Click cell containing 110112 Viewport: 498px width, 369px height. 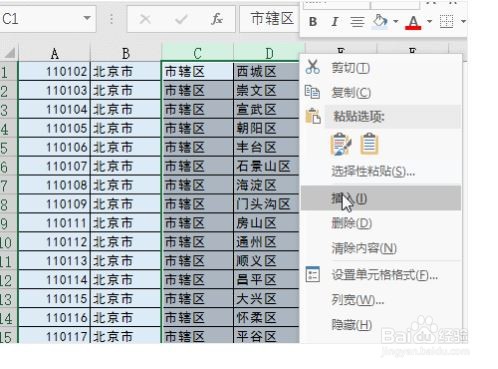pos(54,241)
